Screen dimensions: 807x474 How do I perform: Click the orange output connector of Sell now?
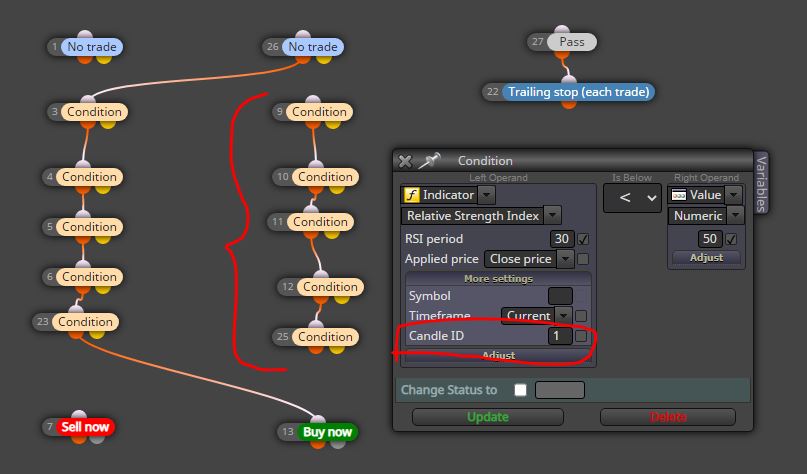pos(79,438)
